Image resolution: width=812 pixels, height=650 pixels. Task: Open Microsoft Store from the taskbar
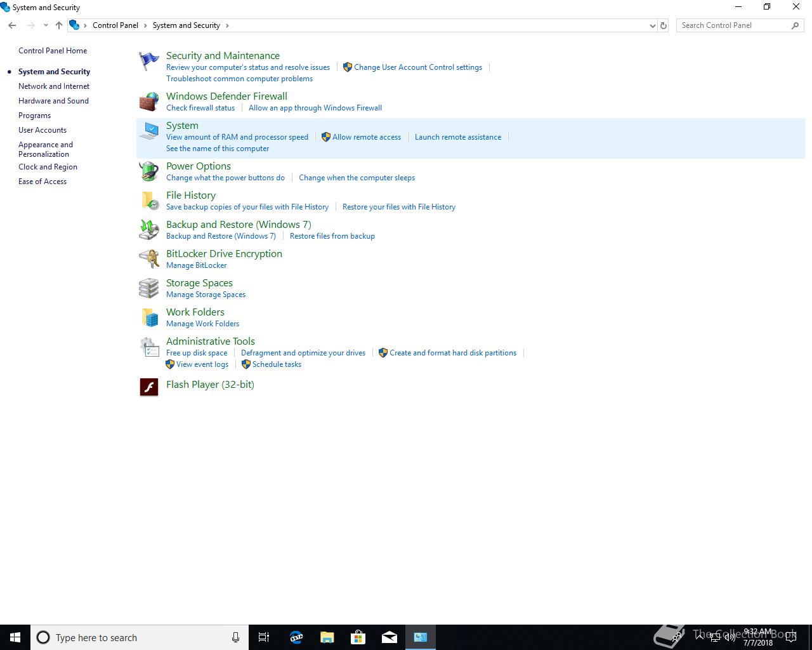click(358, 637)
